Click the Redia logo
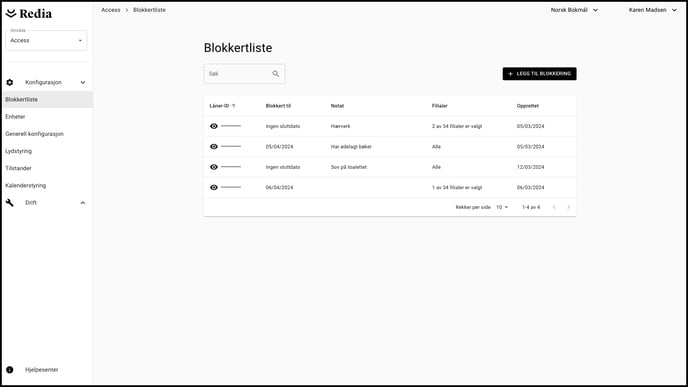Image resolution: width=688 pixels, height=387 pixels. coord(29,14)
